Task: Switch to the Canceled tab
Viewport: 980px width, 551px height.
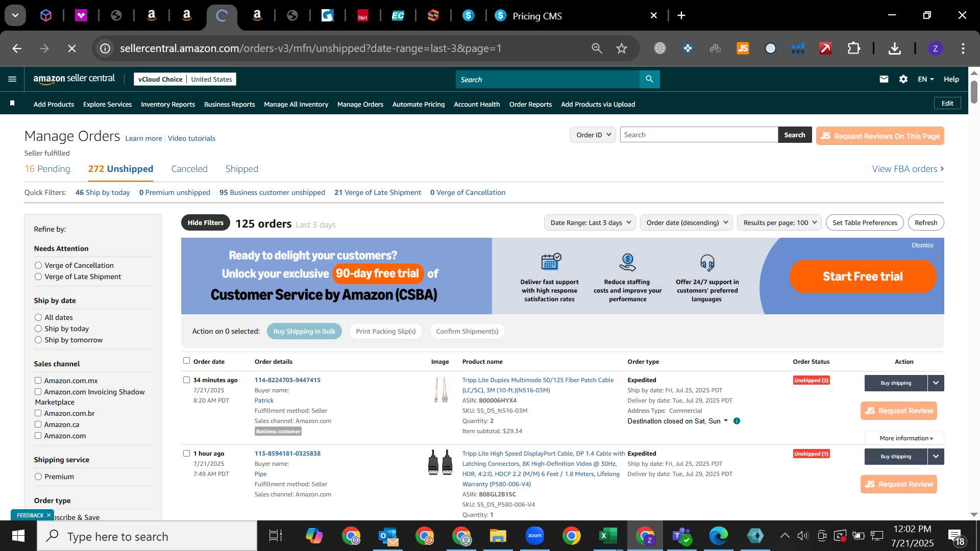Action: coord(189,169)
